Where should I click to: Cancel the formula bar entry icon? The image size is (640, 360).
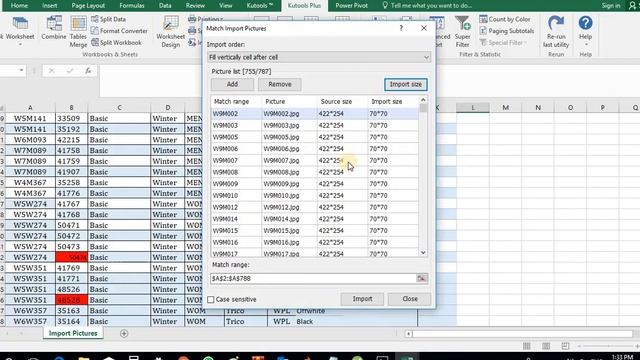51,71
